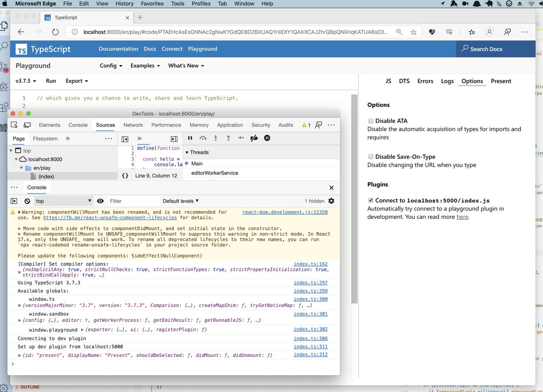Click the browser reload icon
Viewport: 543px width, 392px height.
(55, 32)
